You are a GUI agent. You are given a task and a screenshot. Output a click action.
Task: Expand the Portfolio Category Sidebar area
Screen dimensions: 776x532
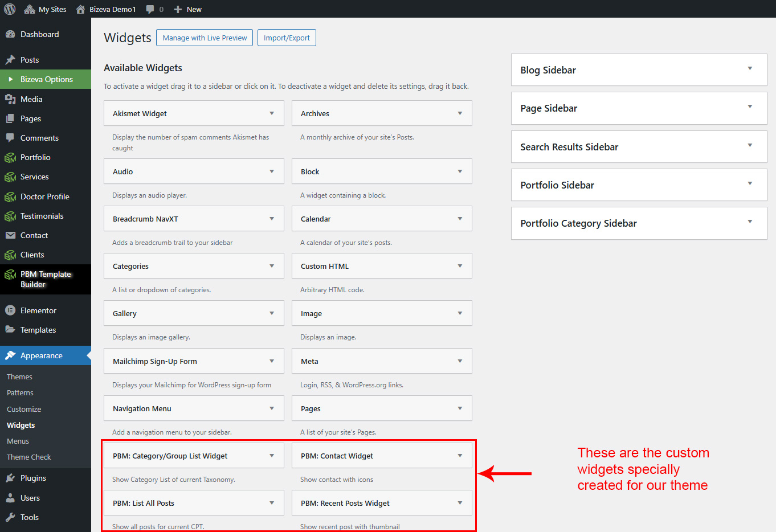tap(750, 222)
